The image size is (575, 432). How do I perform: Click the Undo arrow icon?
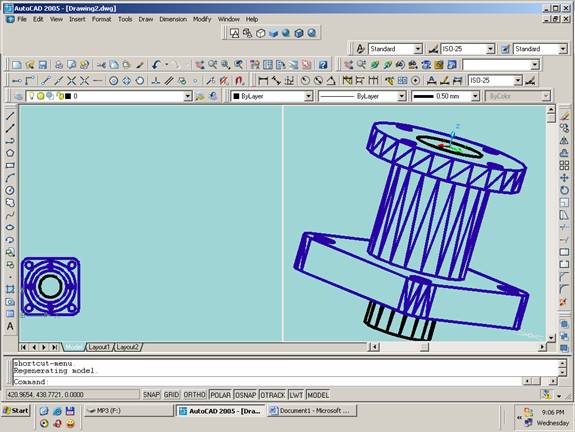(x=157, y=65)
